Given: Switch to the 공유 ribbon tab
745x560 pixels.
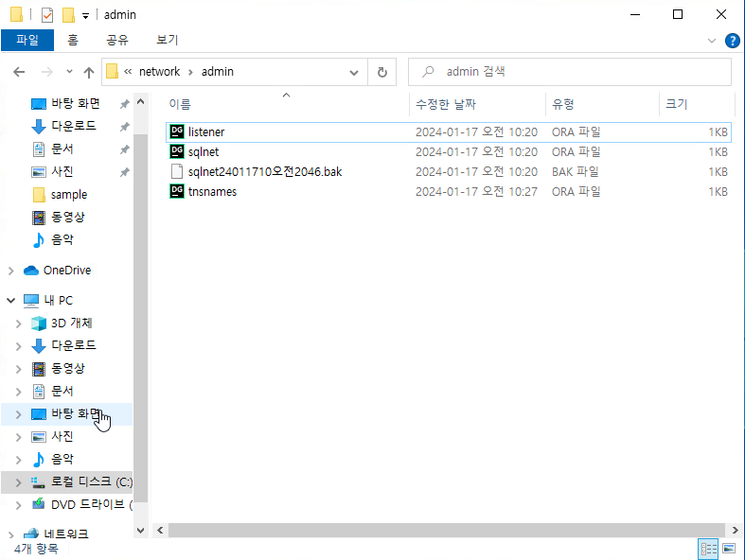Looking at the screenshot, I should coord(117,40).
